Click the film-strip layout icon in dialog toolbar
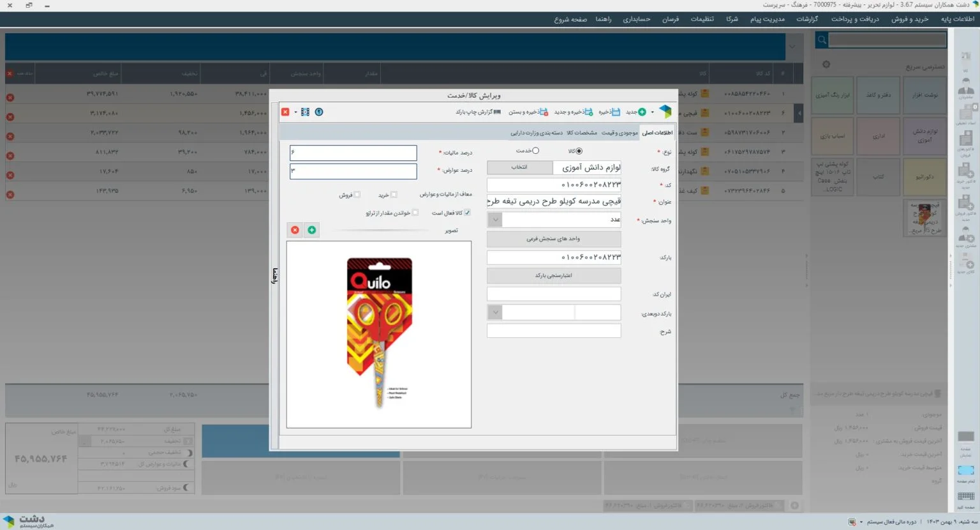 (305, 112)
